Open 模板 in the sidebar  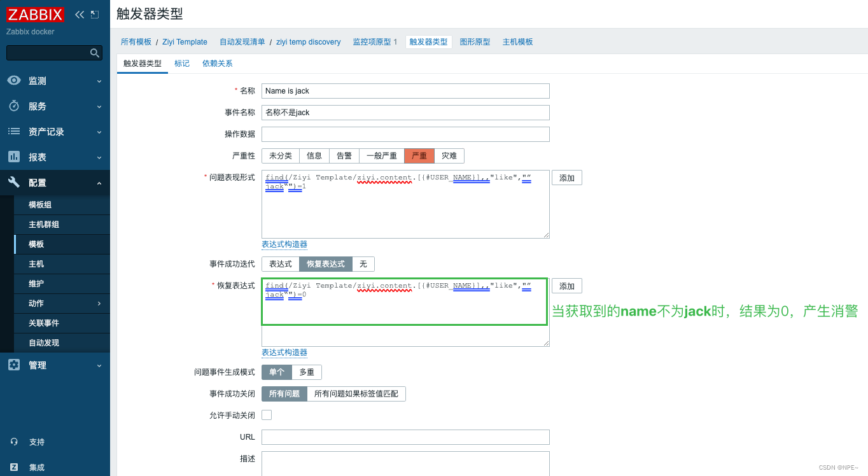tap(62, 244)
